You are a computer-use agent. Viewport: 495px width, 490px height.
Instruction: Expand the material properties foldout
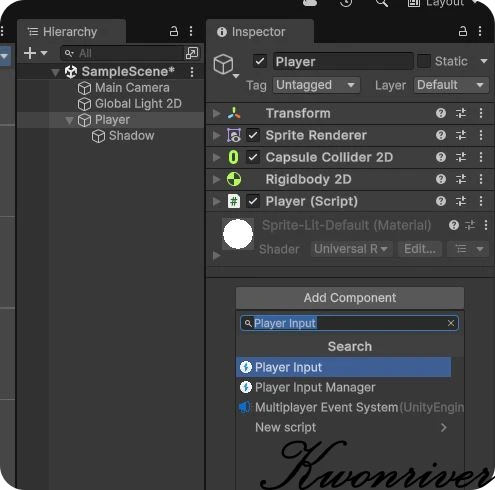click(217, 256)
